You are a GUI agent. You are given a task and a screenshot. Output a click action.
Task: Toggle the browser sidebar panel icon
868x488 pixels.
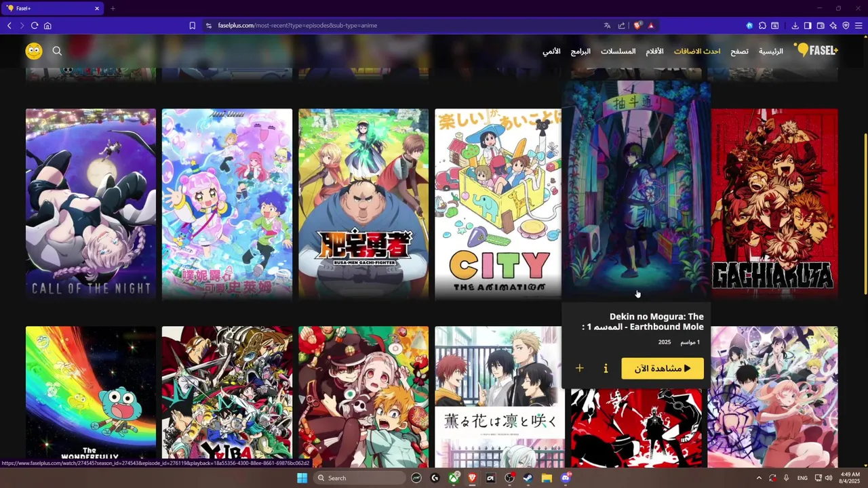click(808, 26)
